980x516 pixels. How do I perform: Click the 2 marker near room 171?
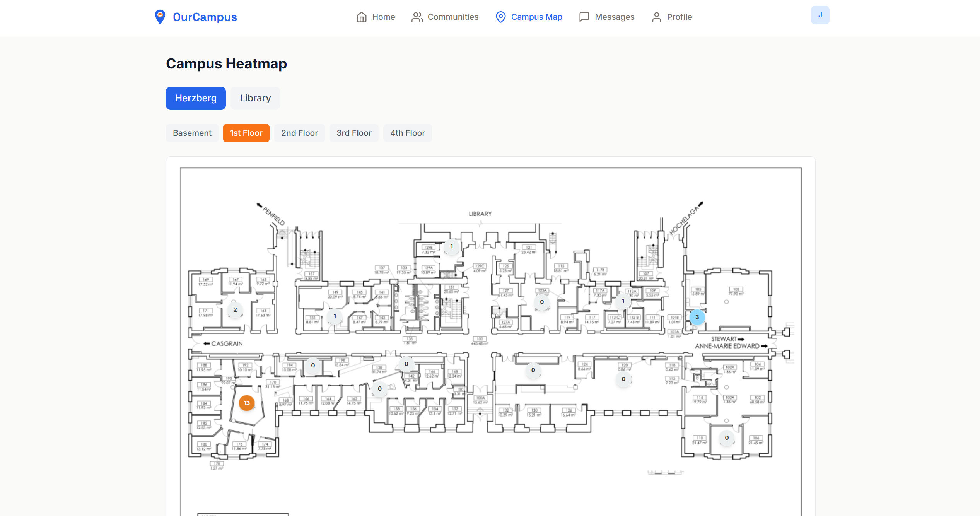click(235, 310)
